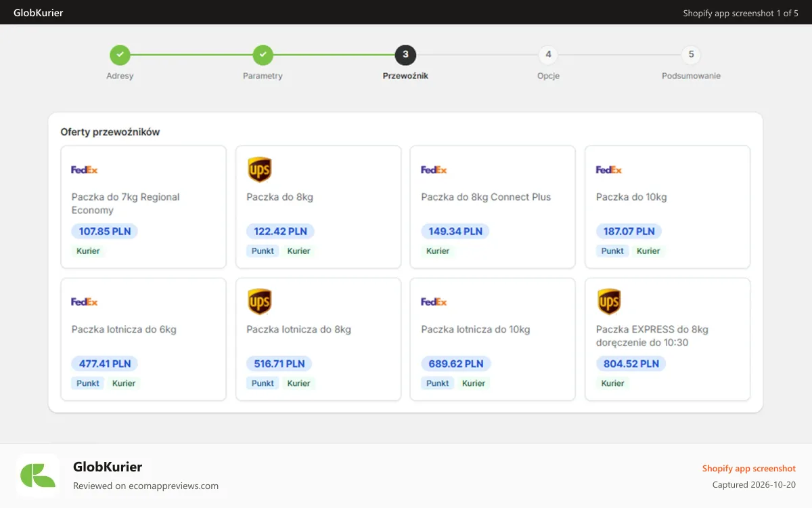
Task: Go back to completed Adresy step checkmark
Action: click(120, 55)
